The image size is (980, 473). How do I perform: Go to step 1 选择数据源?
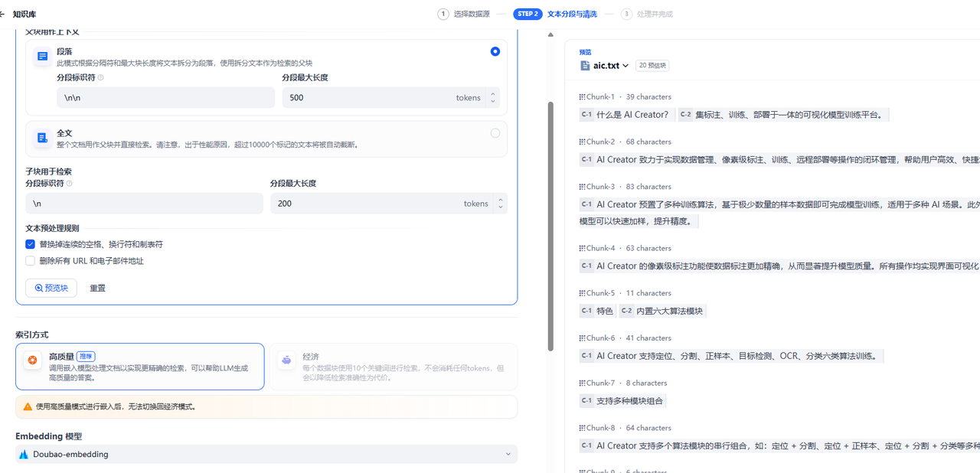[464, 15]
